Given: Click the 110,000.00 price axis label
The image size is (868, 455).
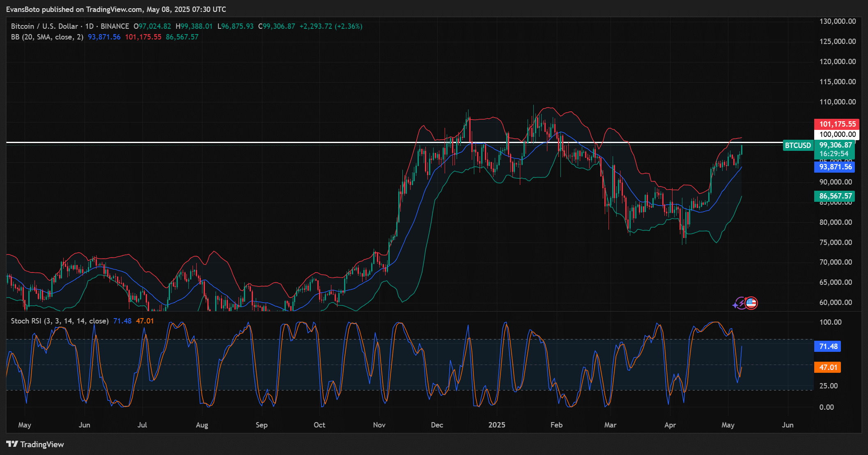Looking at the screenshot, I should [838, 102].
